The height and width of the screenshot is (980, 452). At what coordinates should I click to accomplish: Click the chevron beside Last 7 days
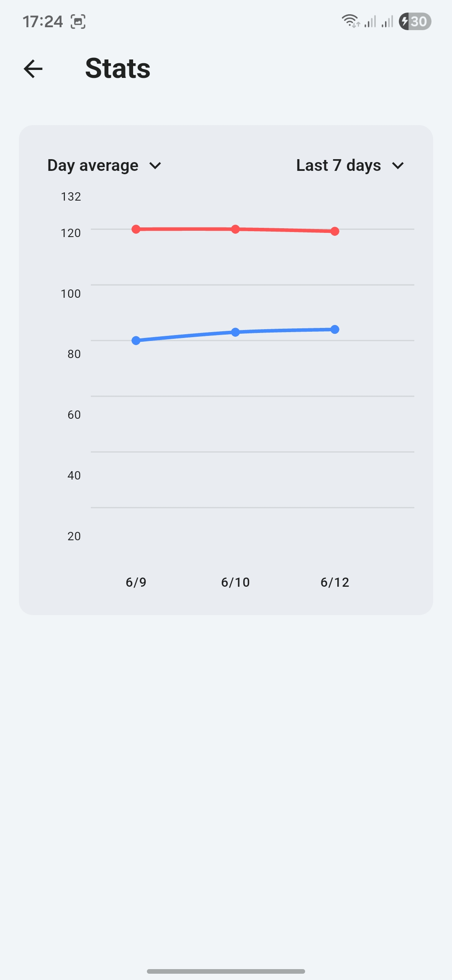tap(398, 166)
